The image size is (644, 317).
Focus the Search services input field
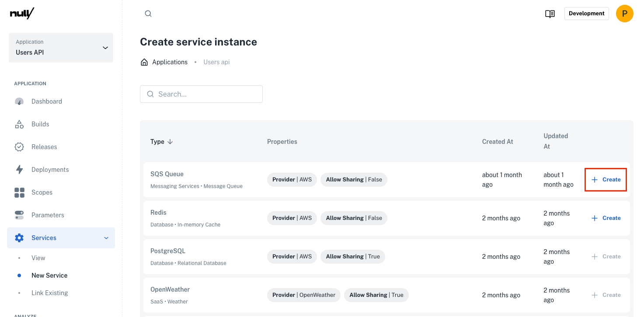click(201, 94)
